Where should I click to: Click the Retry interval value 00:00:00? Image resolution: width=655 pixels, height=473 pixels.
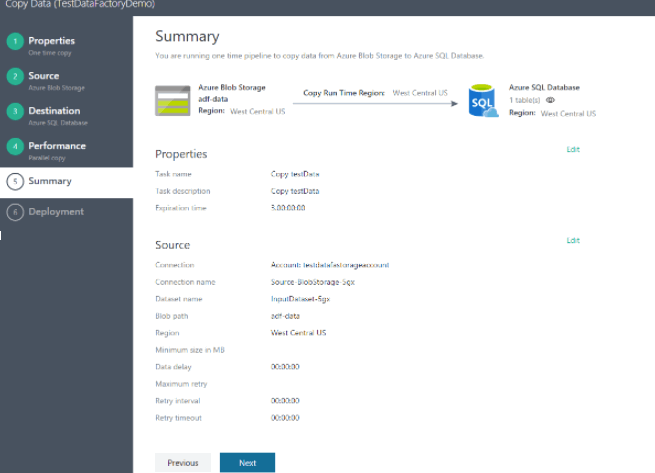[285, 400]
